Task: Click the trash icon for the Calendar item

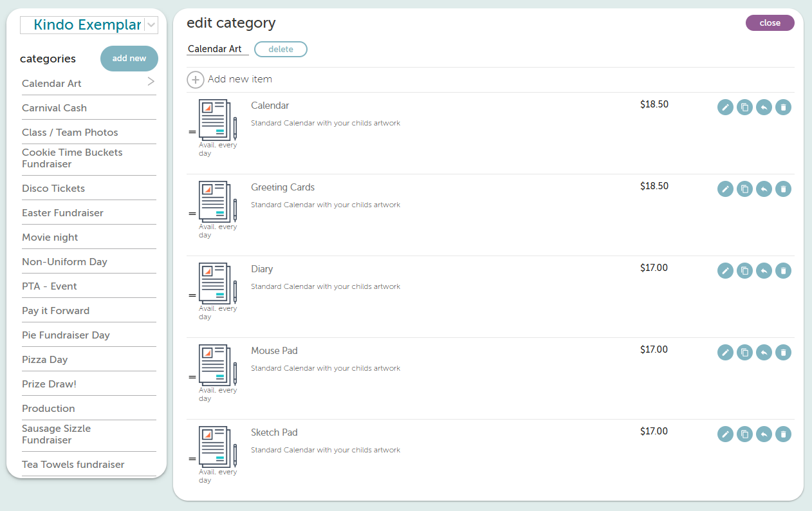Action: [783, 107]
